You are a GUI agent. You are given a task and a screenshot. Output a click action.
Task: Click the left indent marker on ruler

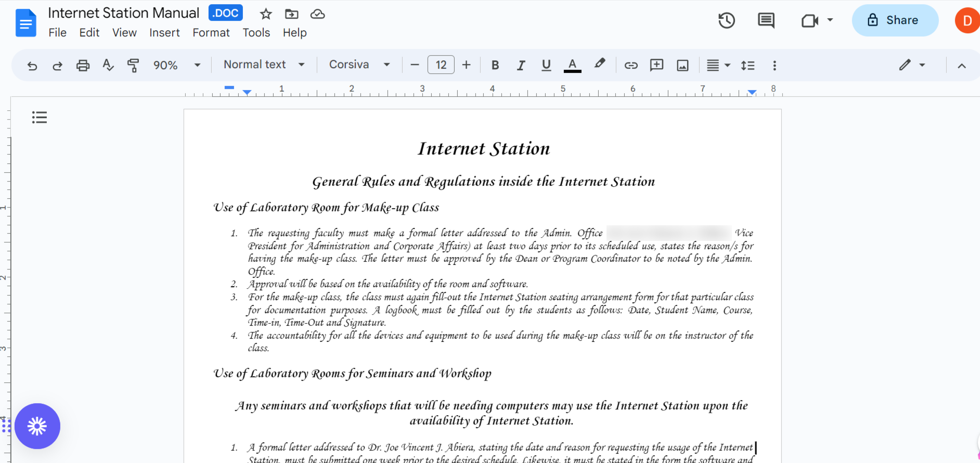click(x=247, y=93)
